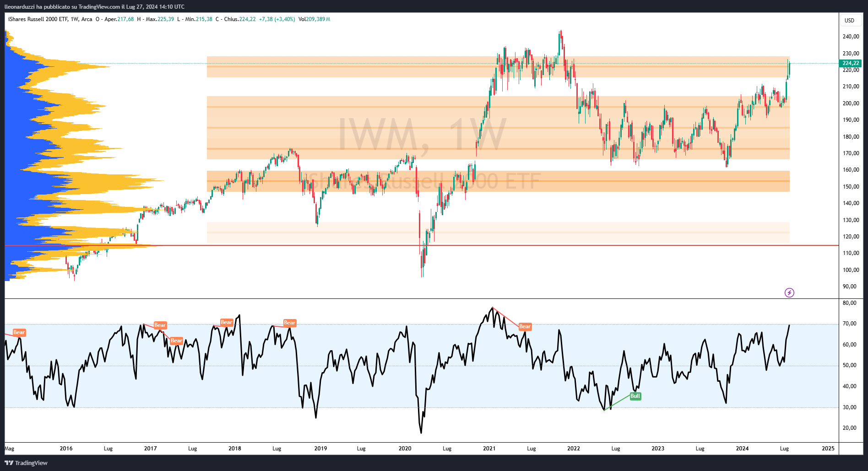Click the purple lightning bolt icon
868x471 pixels.
click(x=789, y=292)
